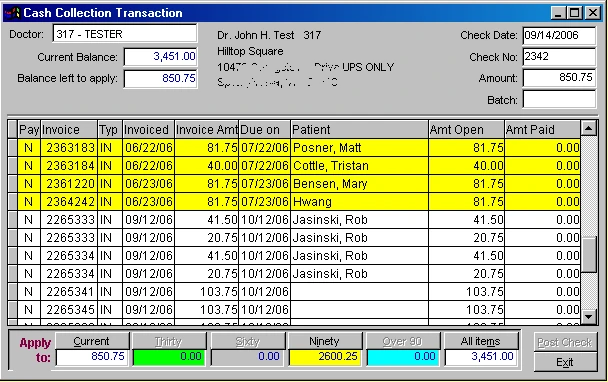The height and width of the screenshot is (382, 608).
Task: Click the Invoice column header
Action: click(x=69, y=129)
